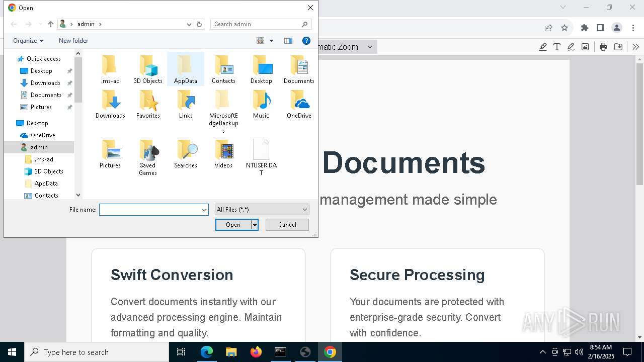Open Chrome Extensions puzzle icon
The height and width of the screenshot is (362, 644).
[584, 28]
